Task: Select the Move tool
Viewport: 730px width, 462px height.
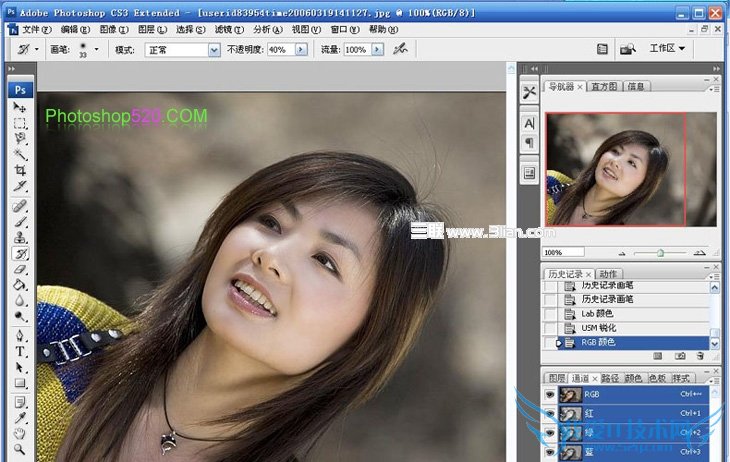Action: [x=20, y=108]
